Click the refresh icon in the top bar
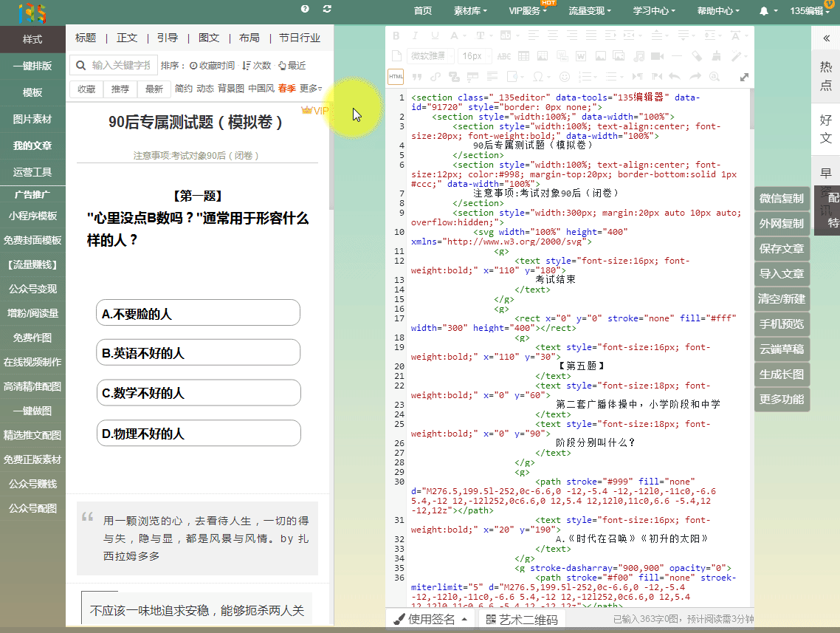This screenshot has height=633, width=840. pos(327,9)
